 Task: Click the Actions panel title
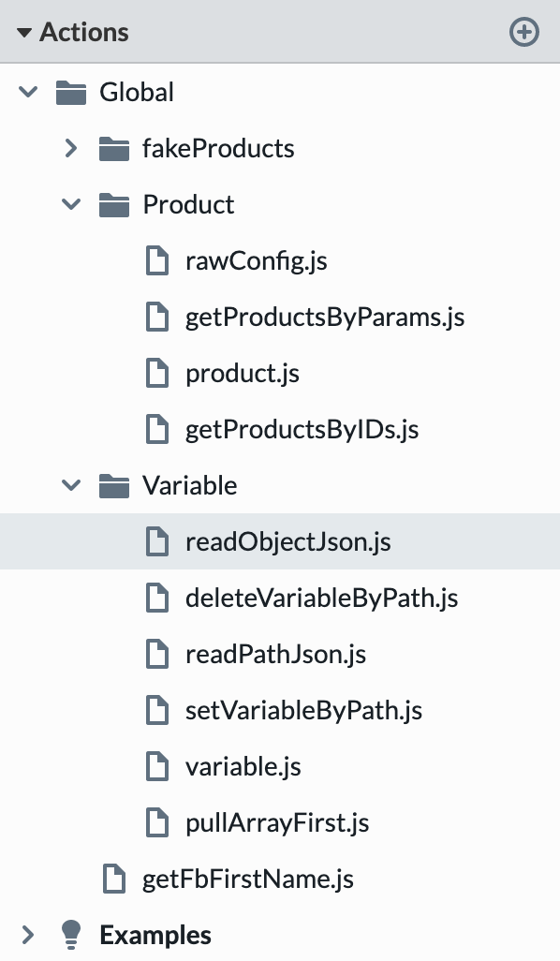83,32
